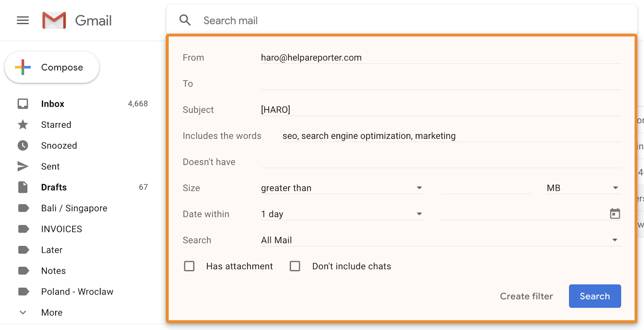The image size is (644, 330).
Task: Click the date input field
Action: pos(524,214)
